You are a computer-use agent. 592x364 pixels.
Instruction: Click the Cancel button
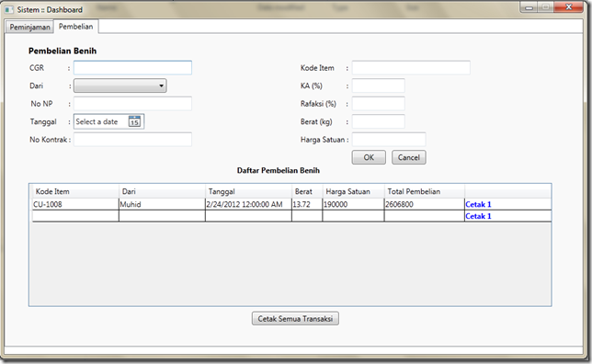[409, 157]
